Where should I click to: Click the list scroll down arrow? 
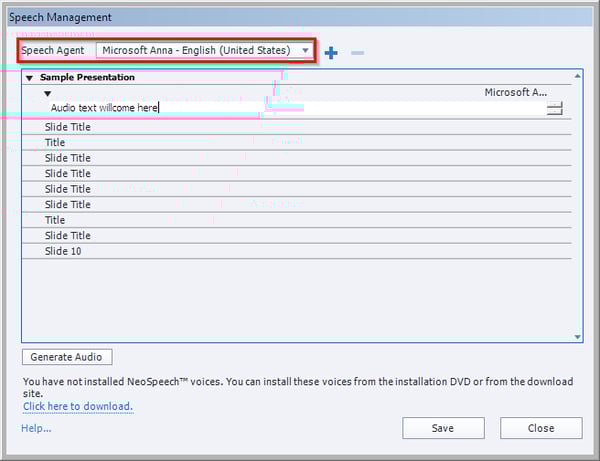(577, 337)
